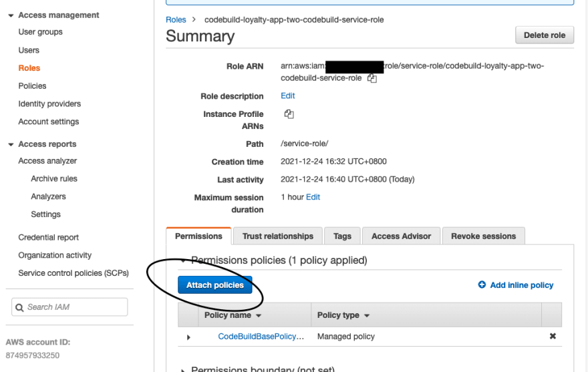
Task: Click breadcrumb text codebuild-loyalty-app-two-codebuild-service-role
Action: (294, 19)
